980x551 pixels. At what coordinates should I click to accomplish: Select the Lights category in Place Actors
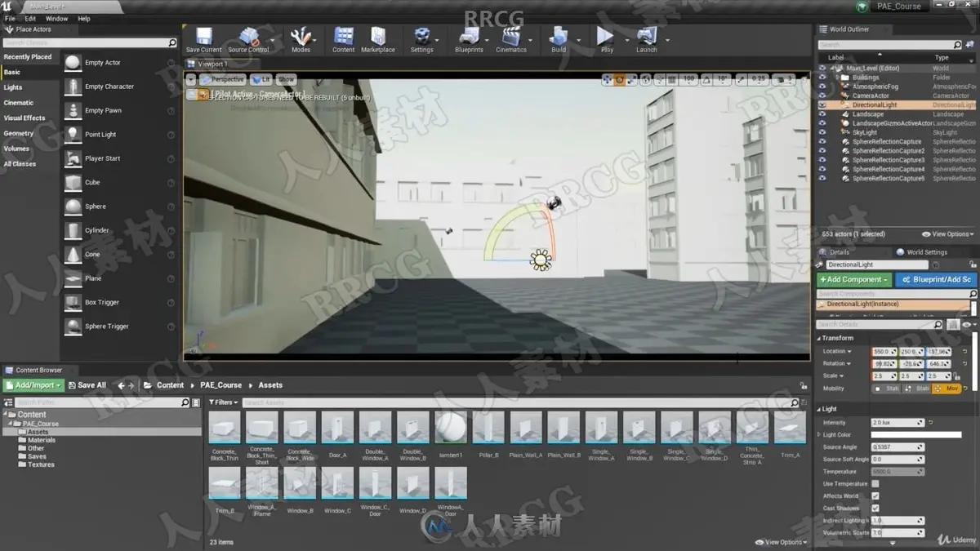pos(13,87)
